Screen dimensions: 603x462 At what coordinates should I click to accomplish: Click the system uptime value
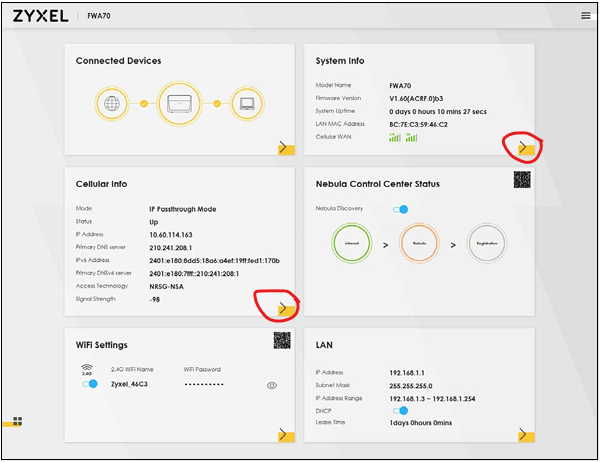pos(438,112)
